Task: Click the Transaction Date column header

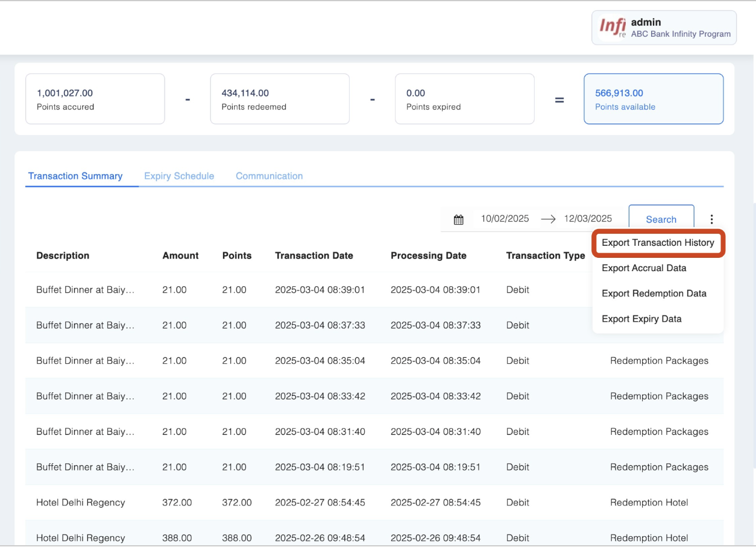Action: click(x=314, y=255)
